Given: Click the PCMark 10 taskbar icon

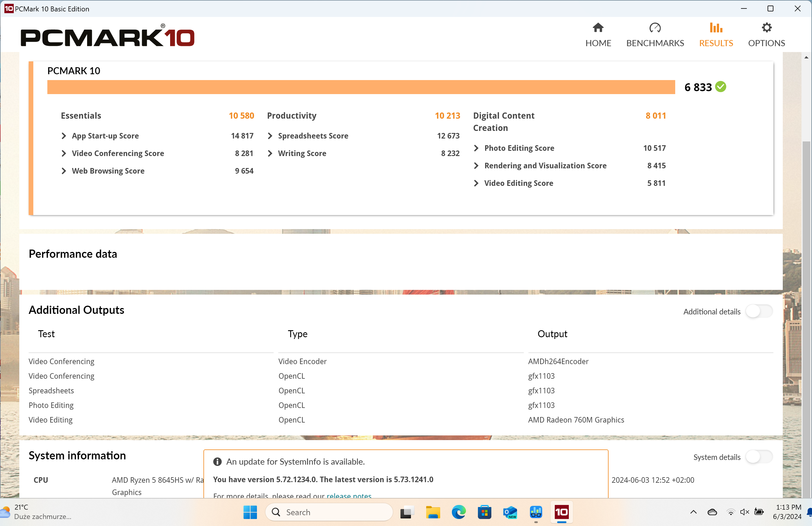Looking at the screenshot, I should (562, 512).
